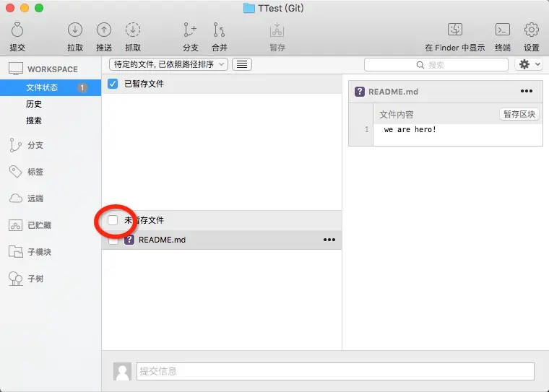This screenshot has width=549, height=392.
Task: Select 搜索 in the sidebar
Action: [x=34, y=121]
